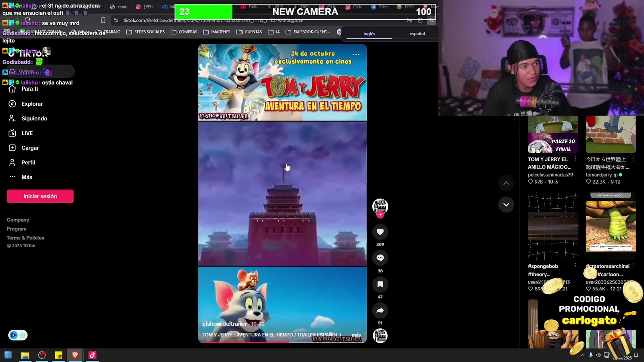Open the tray volume icon
The height and width of the screenshot is (362, 644).
[x=599, y=355]
